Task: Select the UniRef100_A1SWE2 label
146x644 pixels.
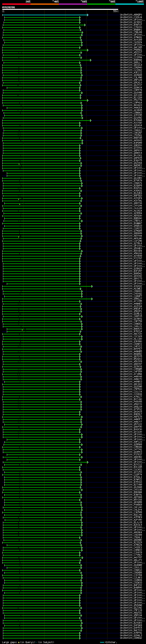Action: (131, 289)
